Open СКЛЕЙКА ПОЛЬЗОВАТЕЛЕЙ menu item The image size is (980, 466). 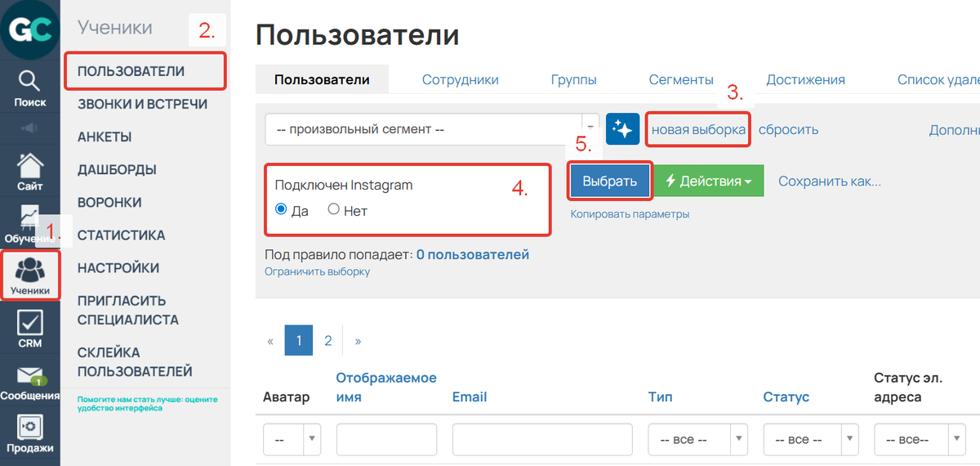tap(135, 362)
